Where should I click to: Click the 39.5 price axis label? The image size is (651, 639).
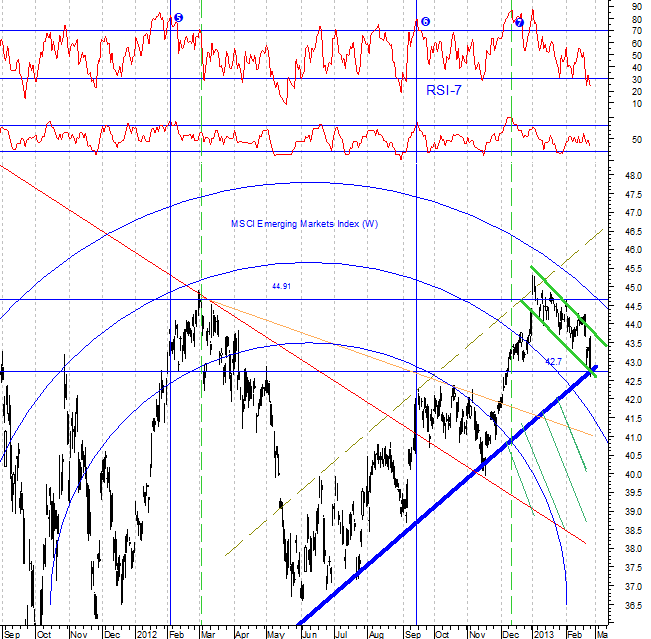pyautogui.click(x=633, y=493)
